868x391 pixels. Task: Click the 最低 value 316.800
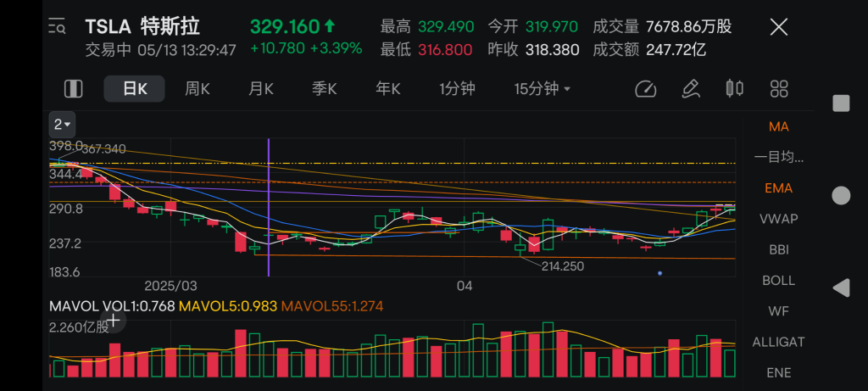point(445,50)
